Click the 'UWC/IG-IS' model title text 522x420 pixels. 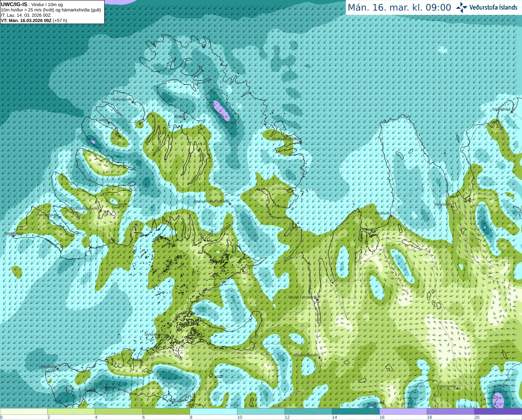point(14,4)
